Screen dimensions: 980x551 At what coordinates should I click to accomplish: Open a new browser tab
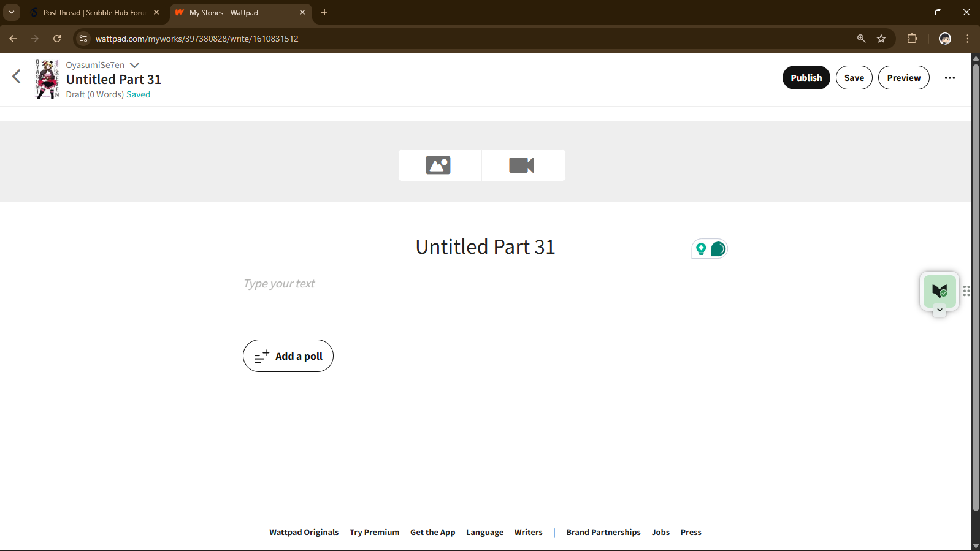[324, 12]
